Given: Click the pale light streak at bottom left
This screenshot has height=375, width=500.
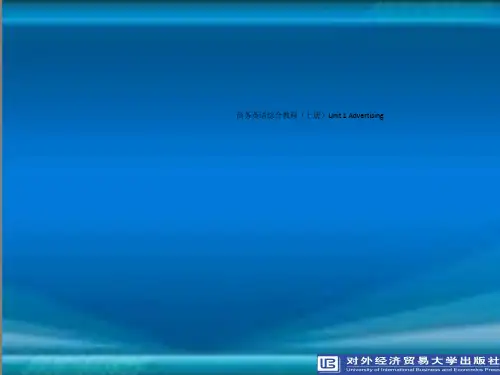Looking at the screenshot, I should point(50,337).
